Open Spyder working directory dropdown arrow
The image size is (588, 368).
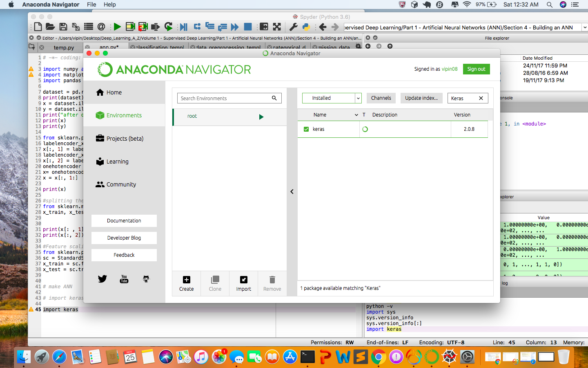pos(585,27)
